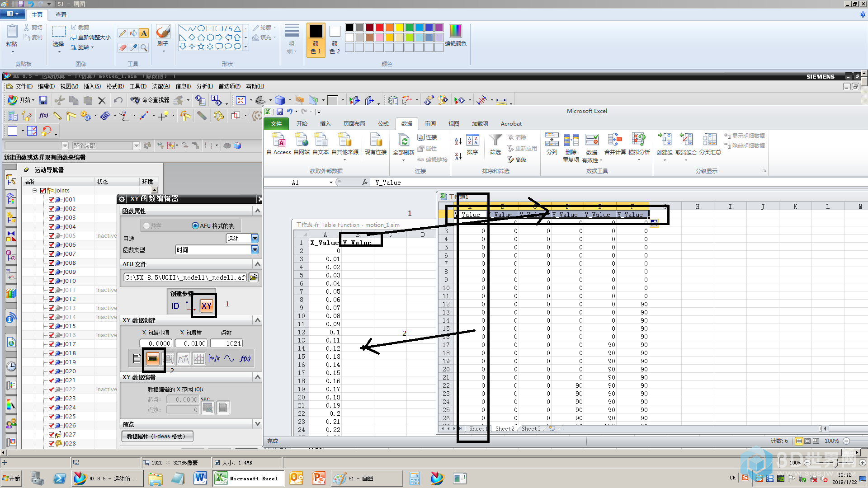
Task: Click the Text to Columns (分列) icon
Action: point(552,140)
